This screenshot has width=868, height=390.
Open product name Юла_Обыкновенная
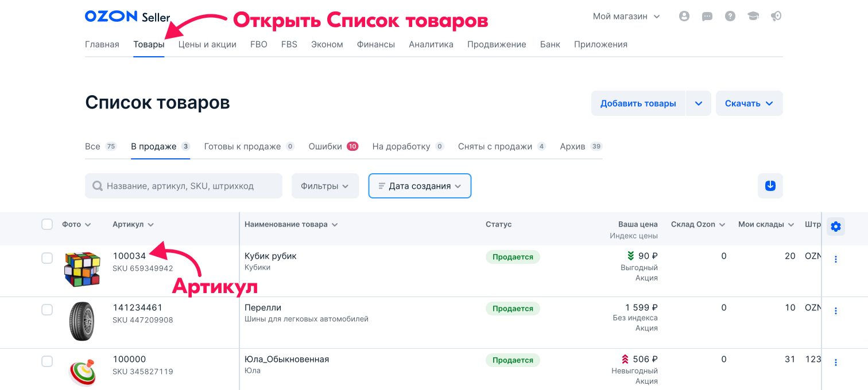tap(287, 359)
